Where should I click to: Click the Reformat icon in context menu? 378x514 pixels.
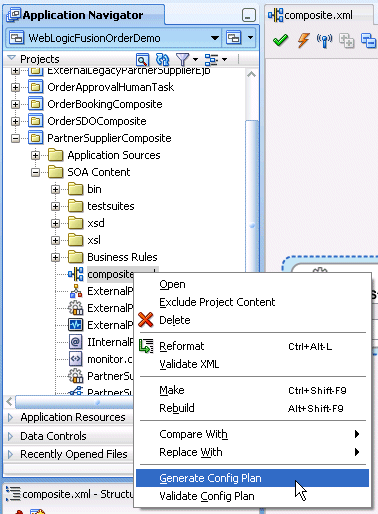click(146, 346)
